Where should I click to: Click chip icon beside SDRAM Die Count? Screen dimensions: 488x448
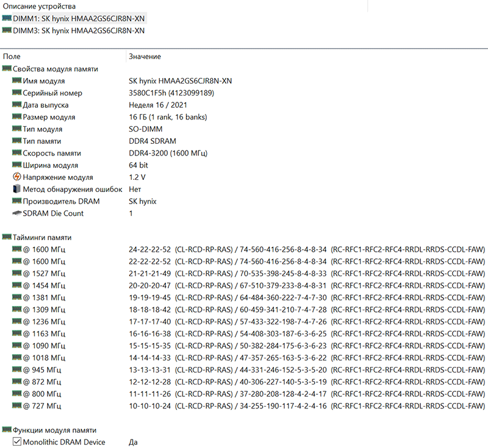[x=16, y=213]
